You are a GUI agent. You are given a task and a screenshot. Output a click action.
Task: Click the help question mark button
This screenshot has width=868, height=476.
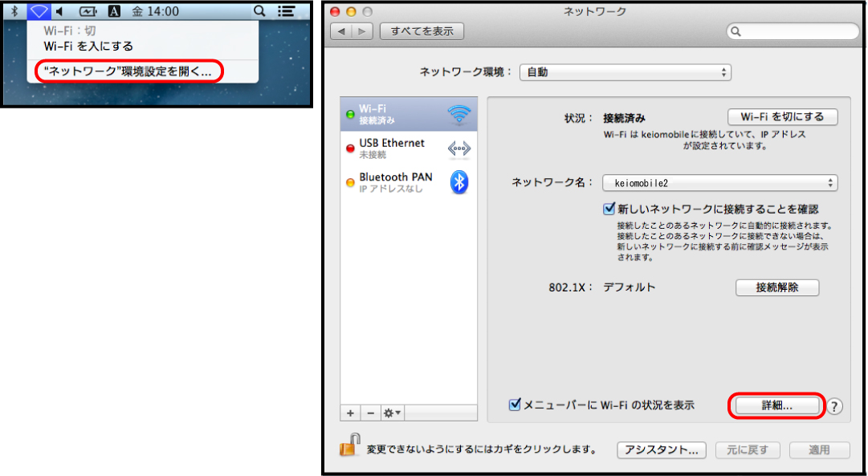click(x=835, y=406)
